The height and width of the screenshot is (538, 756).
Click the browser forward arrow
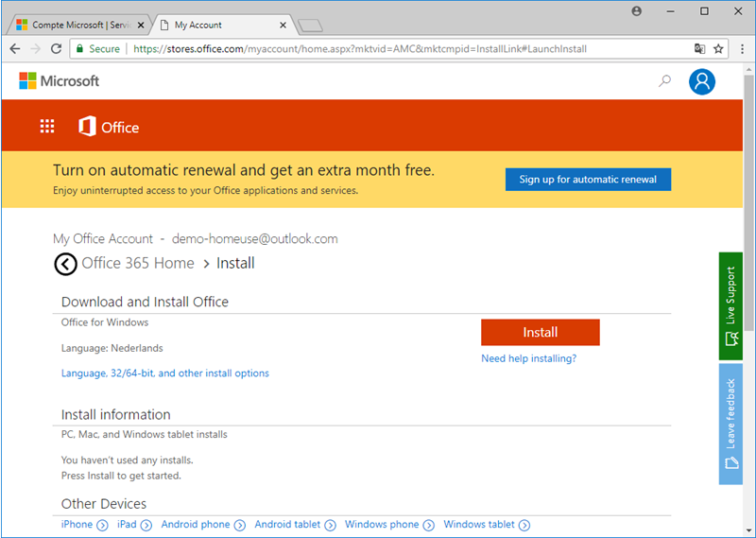click(35, 49)
